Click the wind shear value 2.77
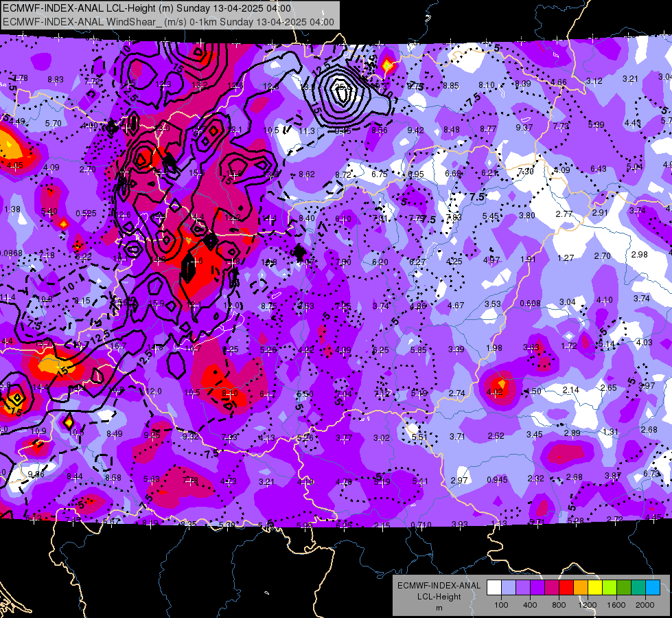This screenshot has height=618, width=672. pos(564,214)
